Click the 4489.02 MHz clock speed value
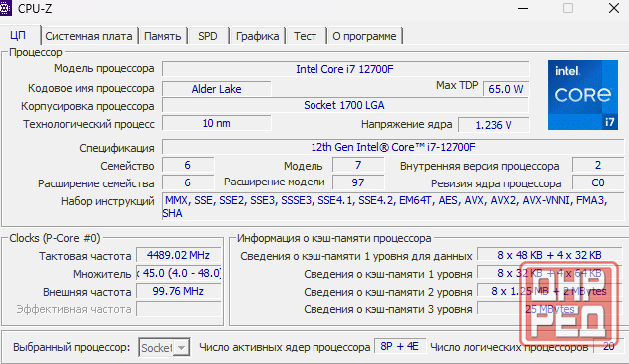Screen dimensions: 629x364 [x=179, y=255]
